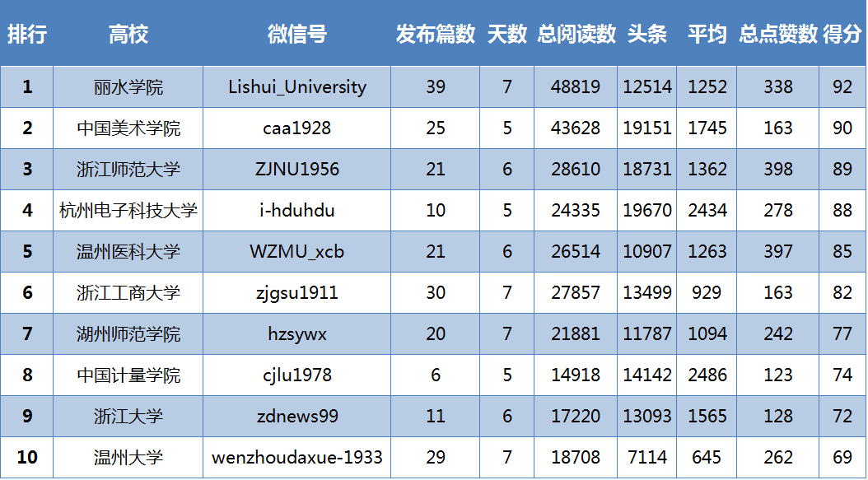Select the ZJNU1956 cell
The image size is (868, 480).
297,169
